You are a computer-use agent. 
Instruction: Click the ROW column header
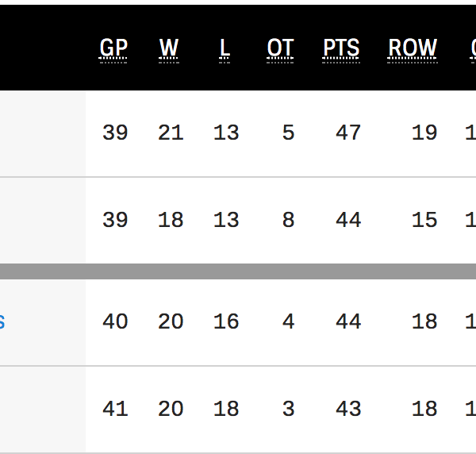point(413,48)
